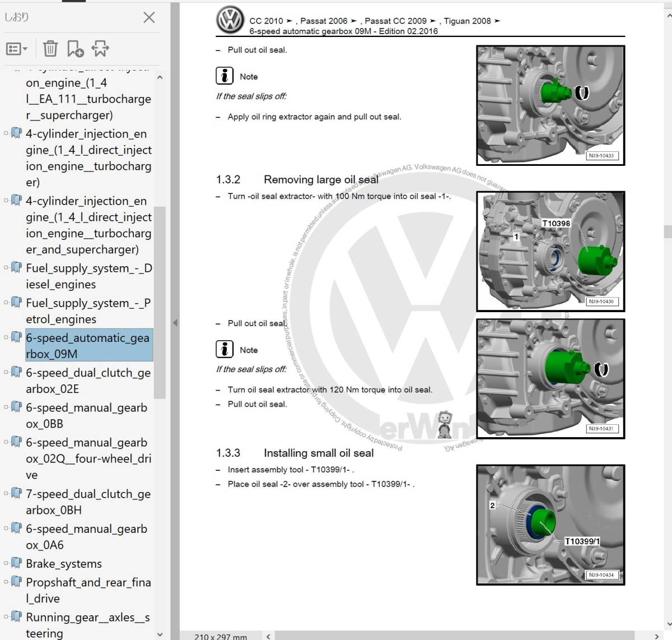Image resolution: width=672 pixels, height=640 pixels.
Task: Select the 6-speed_automatic_gearbox_09M bookmark
Action: (x=88, y=346)
